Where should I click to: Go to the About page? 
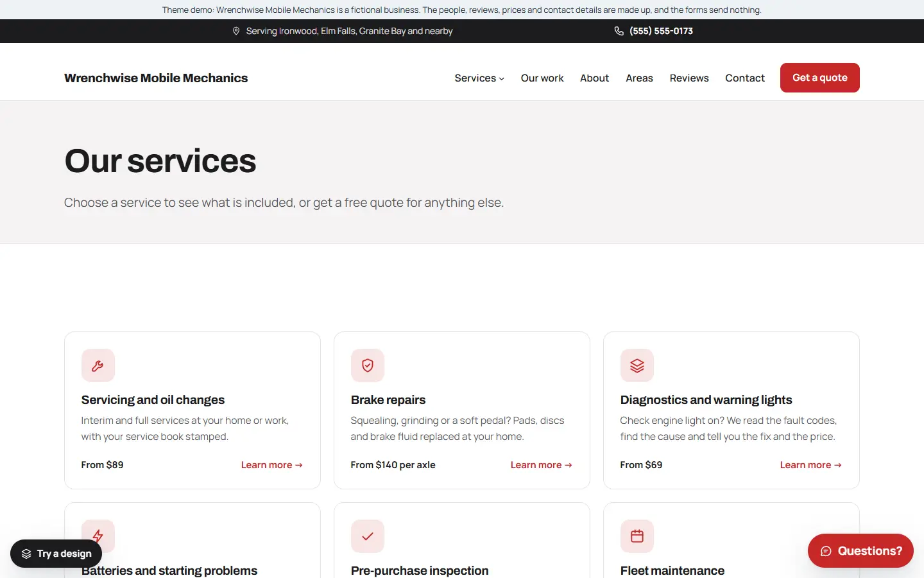tap(595, 78)
